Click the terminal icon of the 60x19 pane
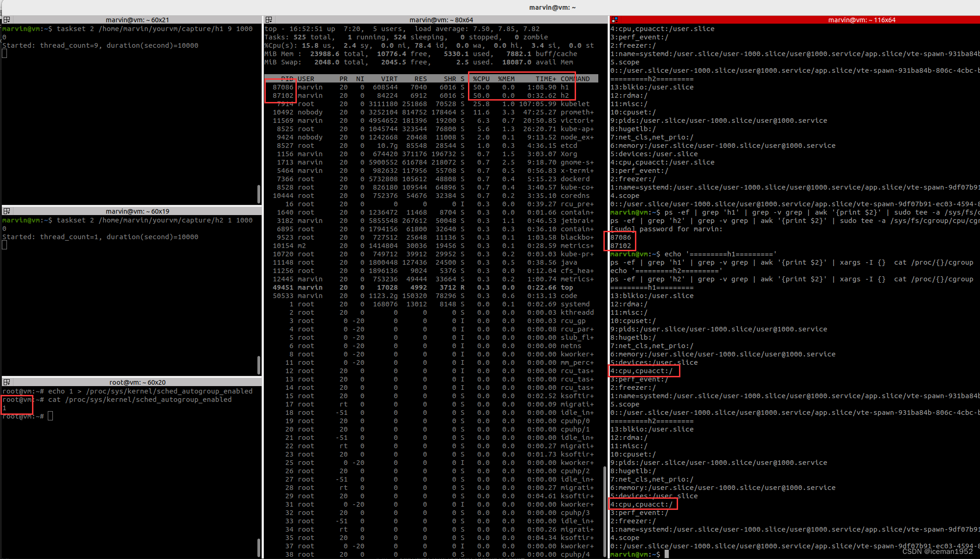The width and height of the screenshot is (980, 559). click(7, 211)
